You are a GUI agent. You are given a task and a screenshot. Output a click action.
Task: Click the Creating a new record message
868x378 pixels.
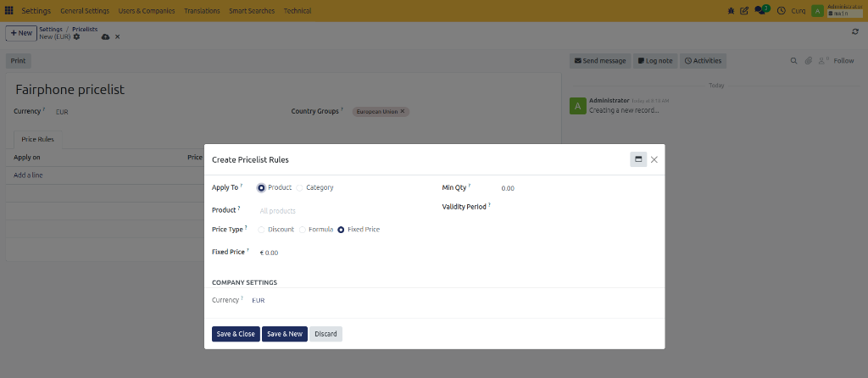[x=624, y=110]
